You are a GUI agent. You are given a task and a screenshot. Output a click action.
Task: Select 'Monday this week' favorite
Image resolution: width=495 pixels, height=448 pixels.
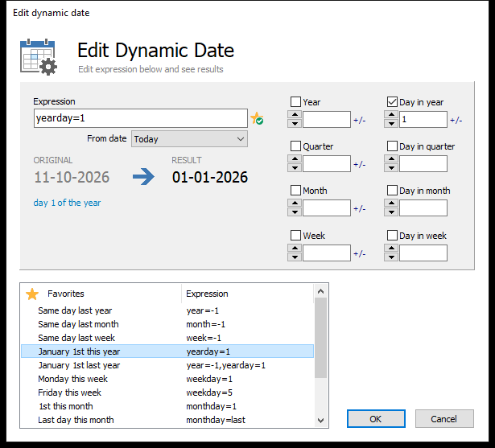167,379
